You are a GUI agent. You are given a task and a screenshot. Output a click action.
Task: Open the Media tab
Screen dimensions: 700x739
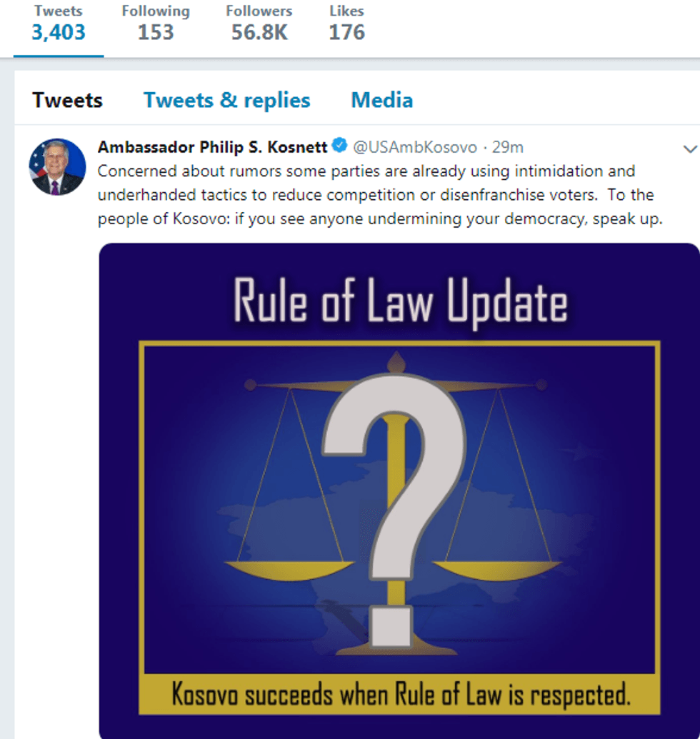(382, 101)
